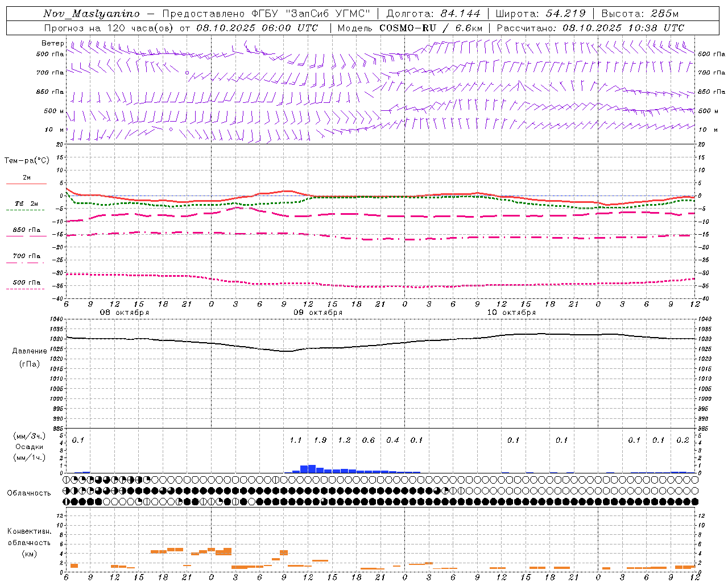The image size is (728, 582).
Task: Click the (мм/3ч.) precipitation unit label
Action: click(30, 436)
